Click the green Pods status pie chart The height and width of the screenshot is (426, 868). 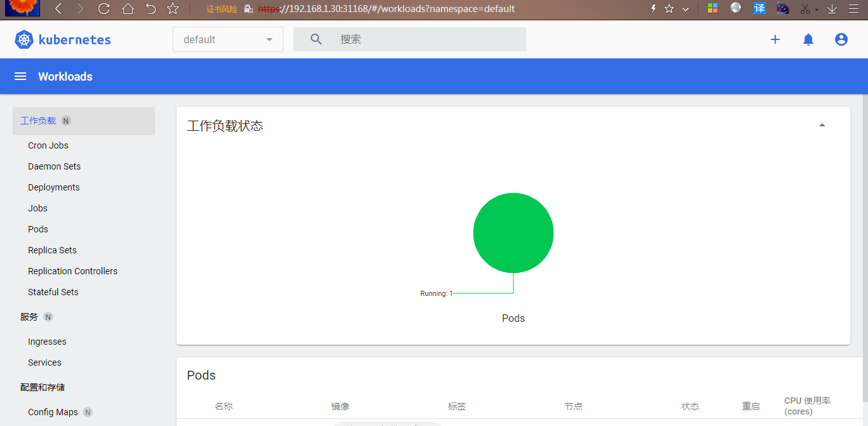(x=513, y=233)
